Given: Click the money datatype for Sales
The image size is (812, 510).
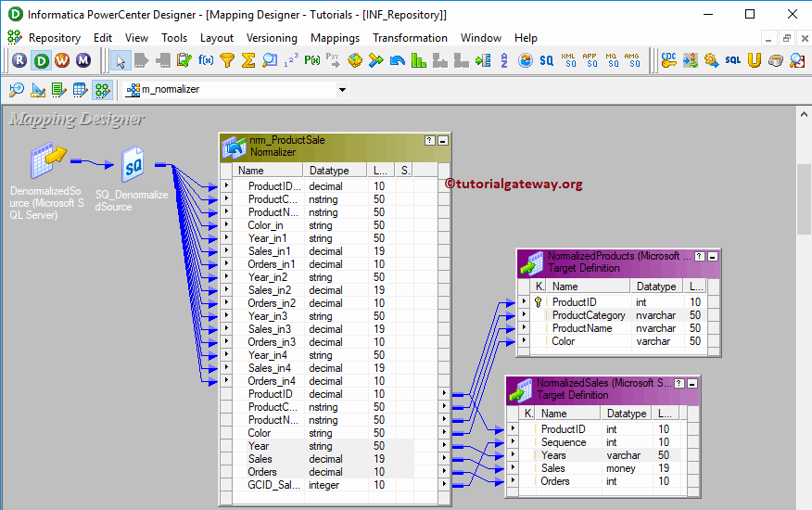Looking at the screenshot, I should pyautogui.click(x=621, y=468).
